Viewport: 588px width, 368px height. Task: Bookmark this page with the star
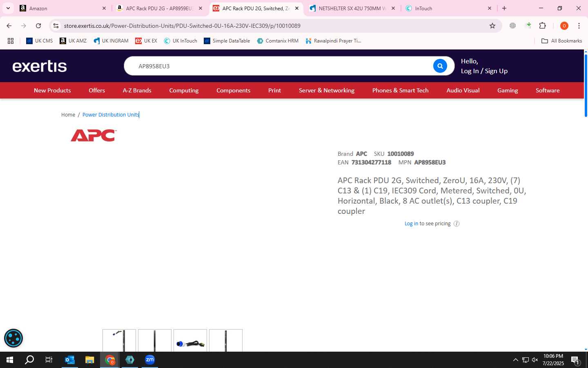click(492, 26)
